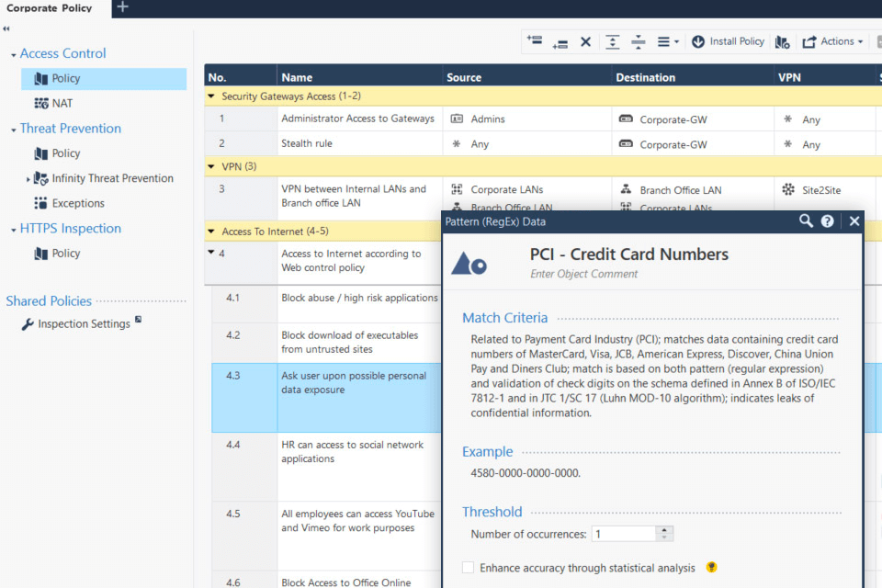Switch to the Corporate Policy tab
The height and width of the screenshot is (588, 882).
coord(50,8)
